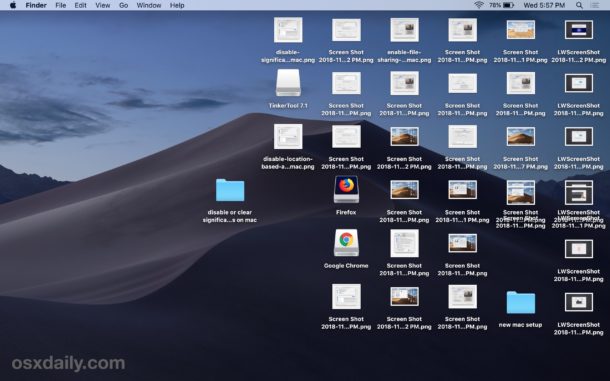The image size is (610, 381).
Task: Open the File menu
Action: pos(61,5)
